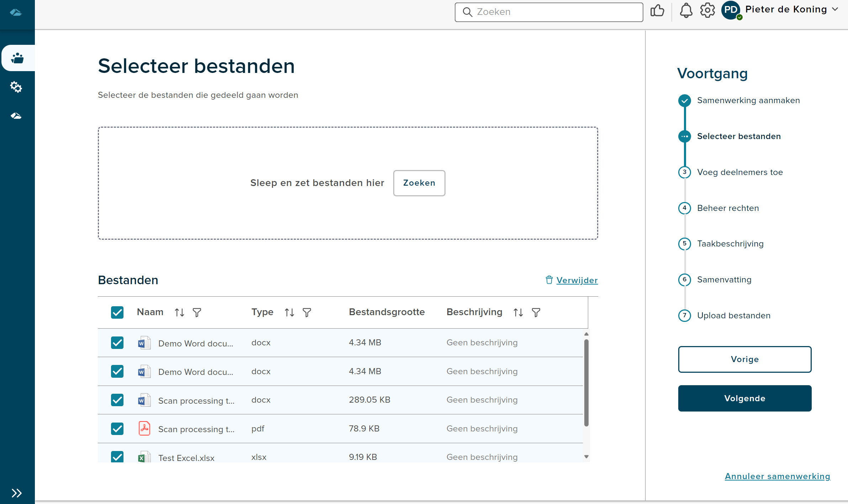Click the PDF icon of the Scan processing row
Viewport: 848px width, 504px height.
pyautogui.click(x=144, y=429)
